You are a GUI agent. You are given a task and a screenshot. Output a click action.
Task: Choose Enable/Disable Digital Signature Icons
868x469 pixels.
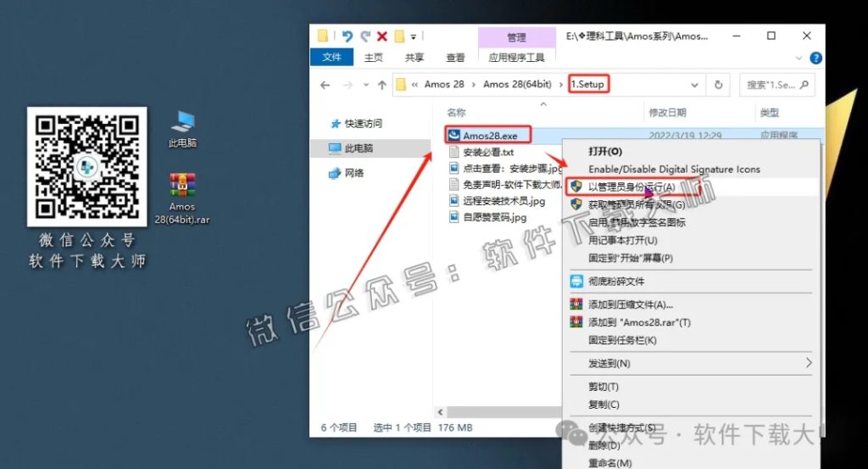click(x=674, y=169)
